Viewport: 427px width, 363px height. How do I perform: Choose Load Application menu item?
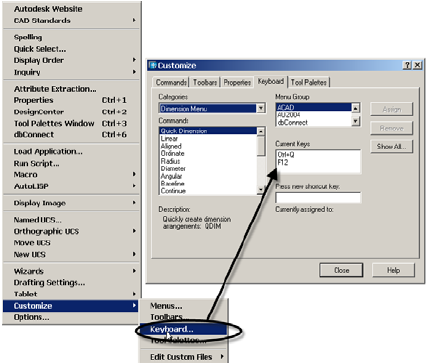coord(71,152)
